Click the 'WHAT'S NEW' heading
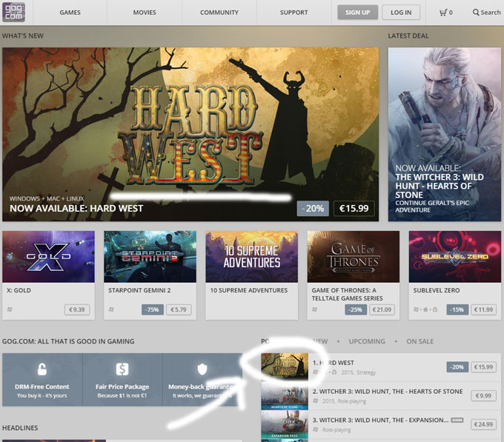The image size is (504, 442). [22, 36]
